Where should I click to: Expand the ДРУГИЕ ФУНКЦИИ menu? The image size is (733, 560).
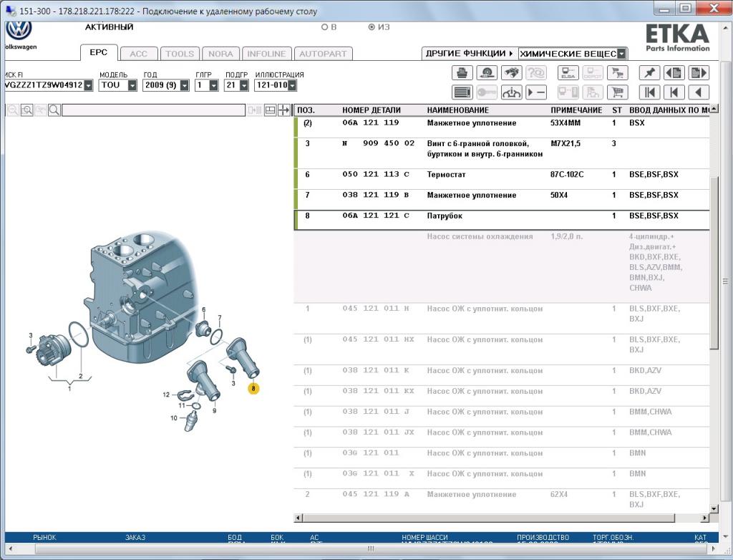tap(470, 53)
